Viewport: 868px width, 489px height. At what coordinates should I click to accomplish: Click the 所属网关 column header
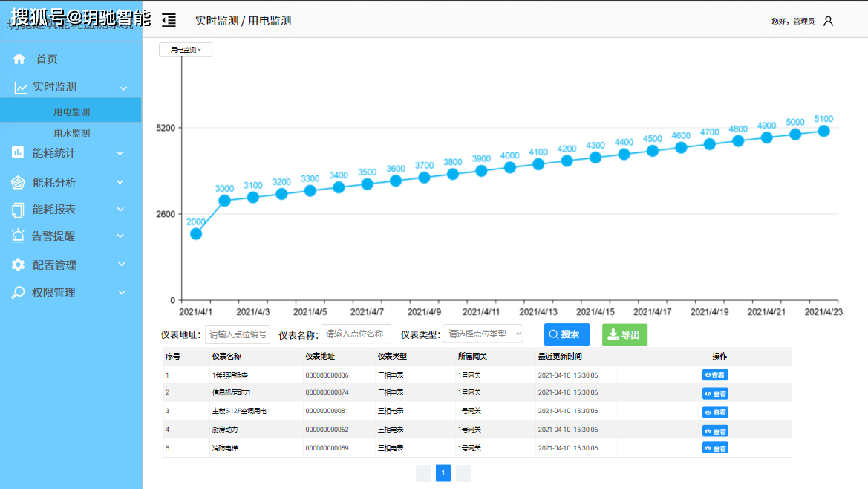[x=472, y=357]
